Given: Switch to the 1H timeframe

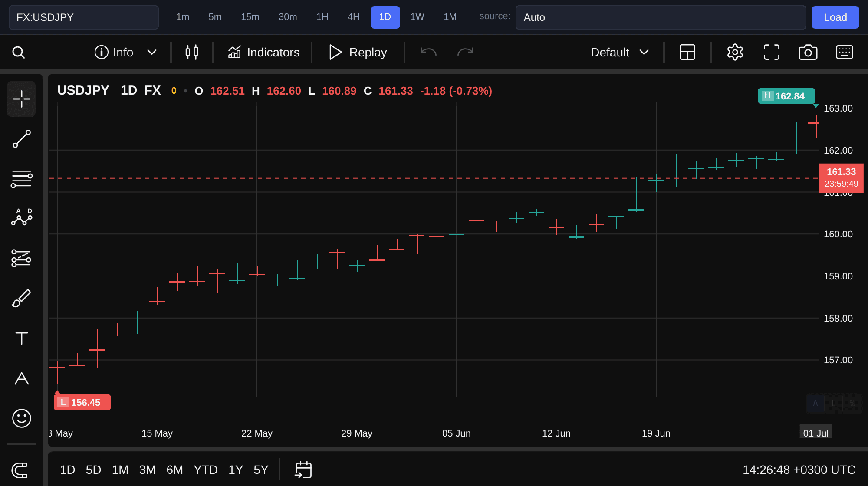Looking at the screenshot, I should pyautogui.click(x=322, y=17).
